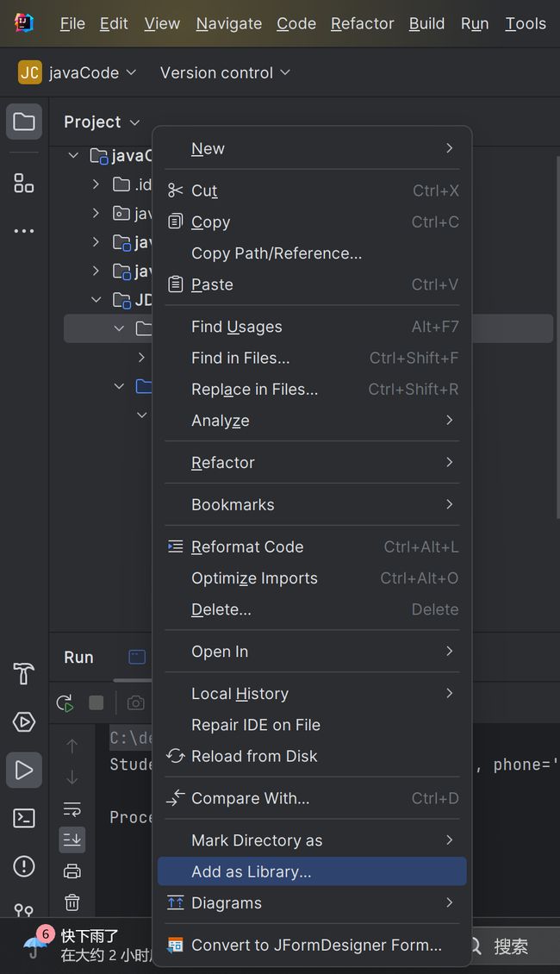Viewport: 560px width, 974px height.
Task: Choose Convert to JFormDesigner Form
Action: 312,946
